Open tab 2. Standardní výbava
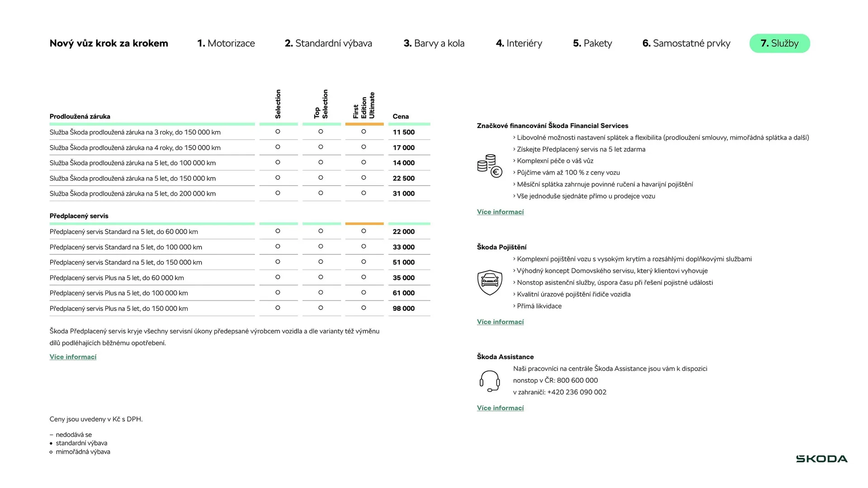Viewport: 868px width, 488px height. (x=328, y=43)
